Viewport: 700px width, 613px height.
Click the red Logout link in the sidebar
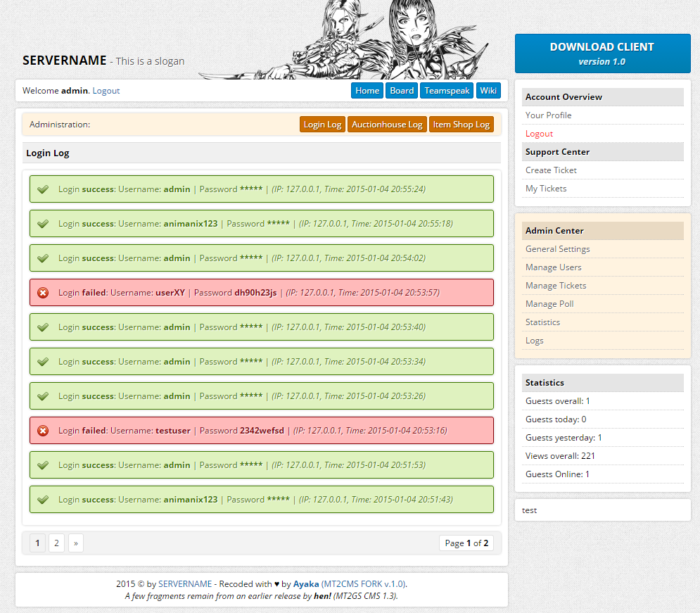(x=539, y=134)
